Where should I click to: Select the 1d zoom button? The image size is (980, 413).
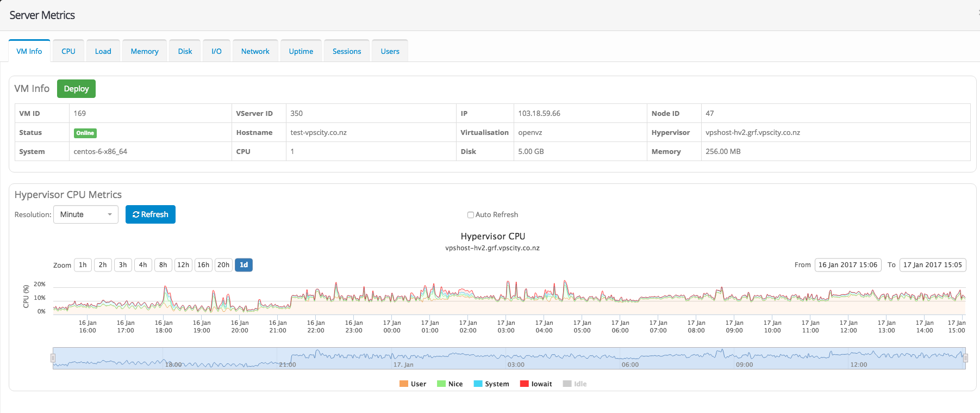pyautogui.click(x=244, y=265)
